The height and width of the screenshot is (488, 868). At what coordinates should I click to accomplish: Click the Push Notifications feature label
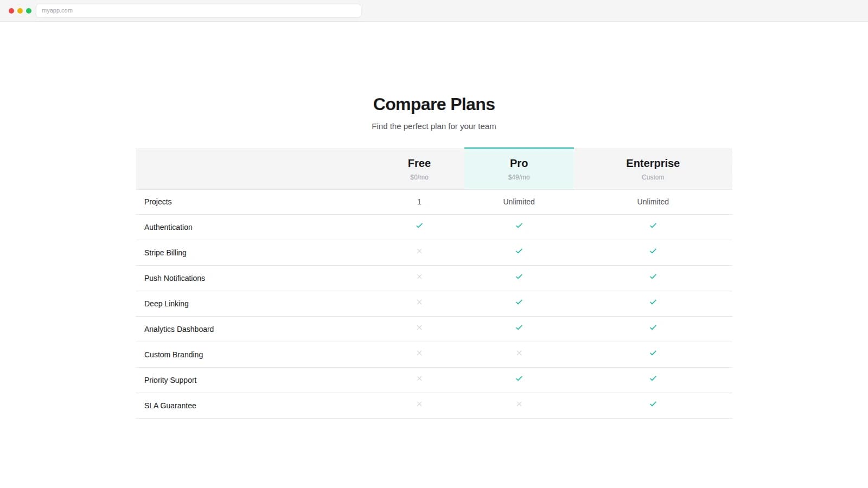pyautogui.click(x=175, y=278)
